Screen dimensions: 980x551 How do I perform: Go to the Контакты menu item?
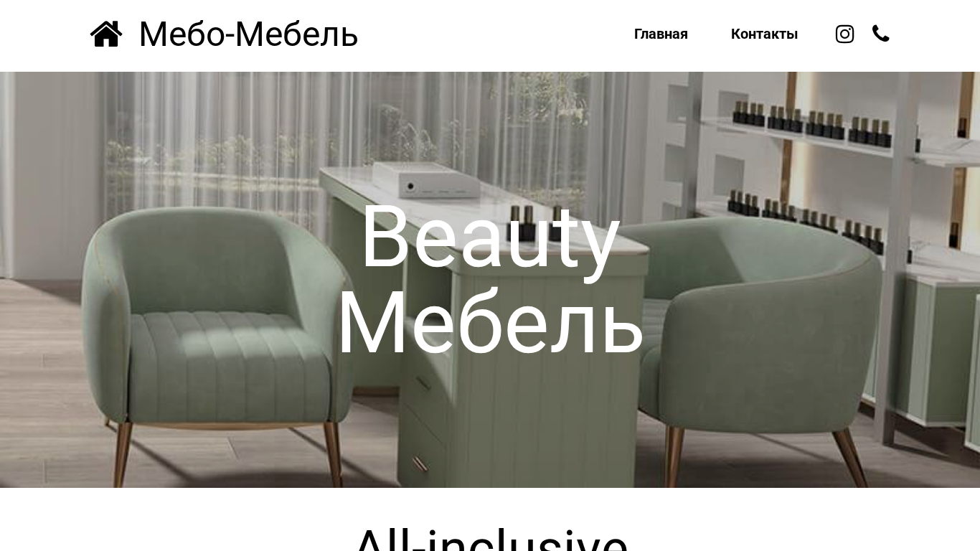(764, 34)
